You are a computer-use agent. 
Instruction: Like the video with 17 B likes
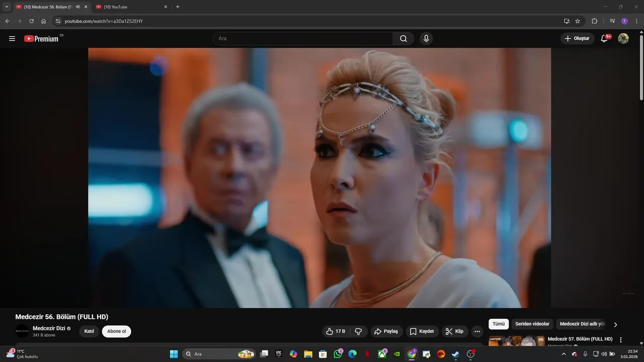pyautogui.click(x=336, y=331)
